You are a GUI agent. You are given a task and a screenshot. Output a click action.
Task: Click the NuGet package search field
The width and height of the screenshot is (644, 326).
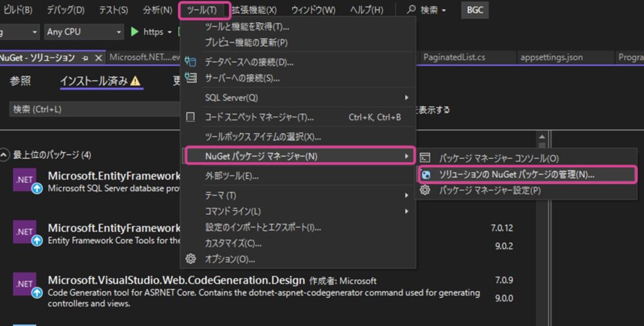94,109
